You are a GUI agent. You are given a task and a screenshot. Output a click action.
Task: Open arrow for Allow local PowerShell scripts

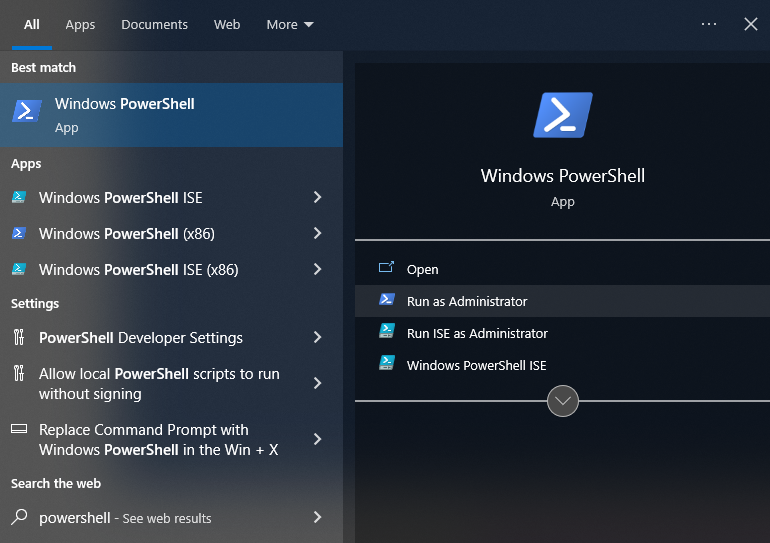tap(317, 384)
